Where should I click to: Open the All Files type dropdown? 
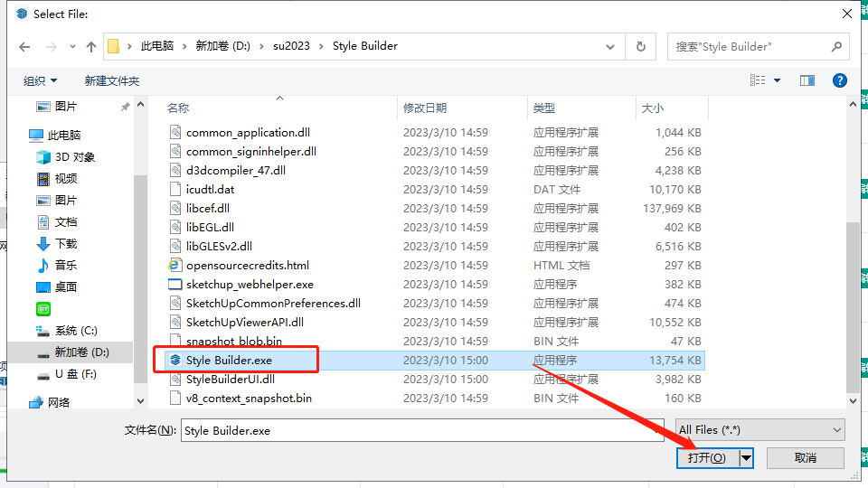(x=759, y=430)
